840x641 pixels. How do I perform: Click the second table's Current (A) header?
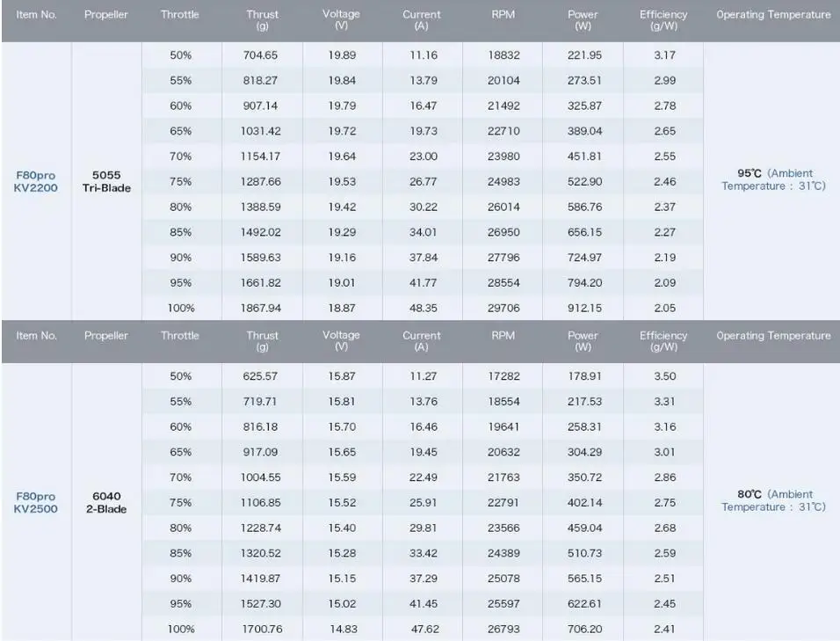point(422,341)
